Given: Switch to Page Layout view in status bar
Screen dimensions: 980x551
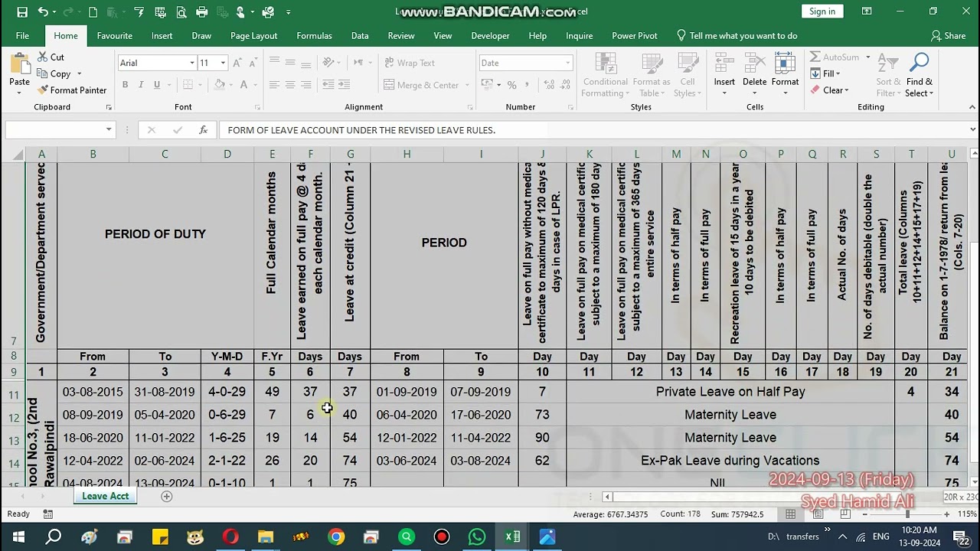Looking at the screenshot, I should coord(818,514).
